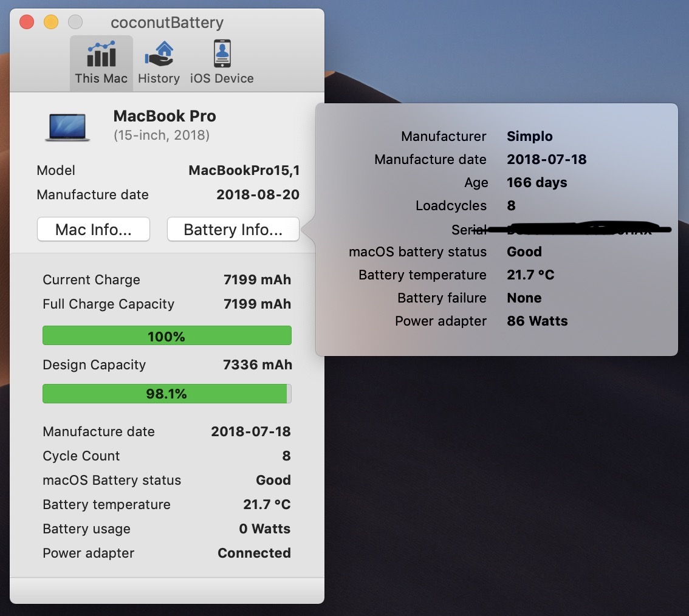This screenshot has width=689, height=616.
Task: Minimize window with the yellow button
Action: [x=51, y=22]
